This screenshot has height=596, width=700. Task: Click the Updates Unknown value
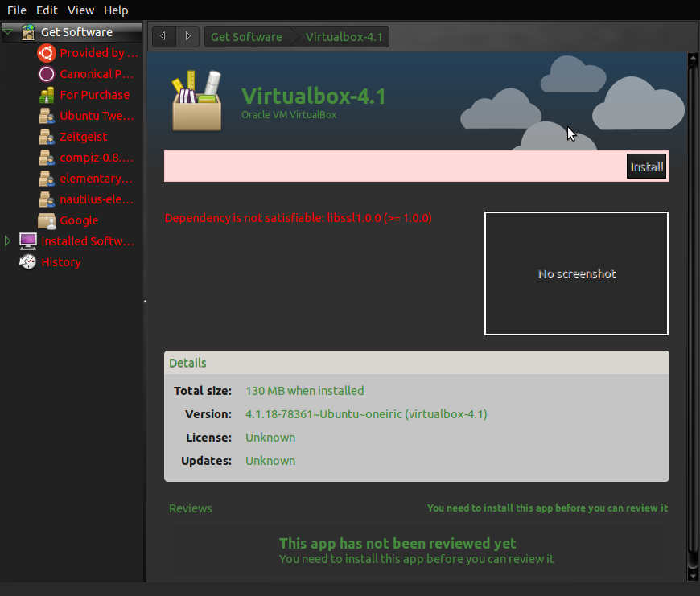point(270,461)
